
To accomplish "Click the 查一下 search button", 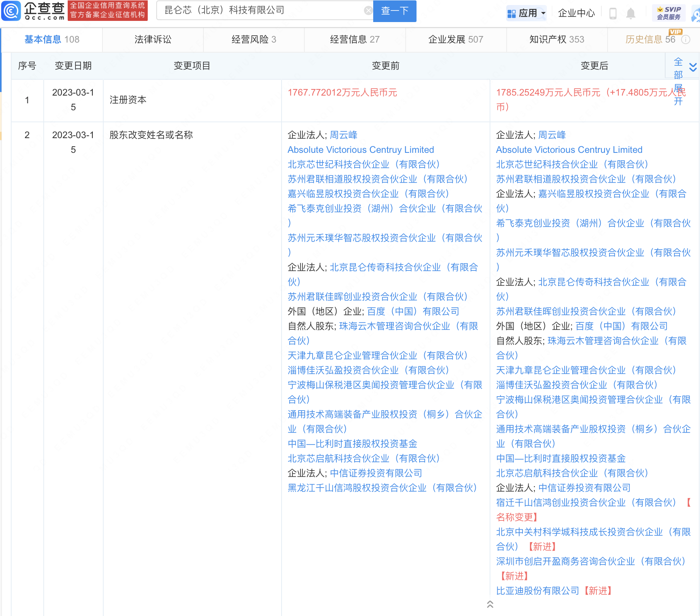I will 394,11.
